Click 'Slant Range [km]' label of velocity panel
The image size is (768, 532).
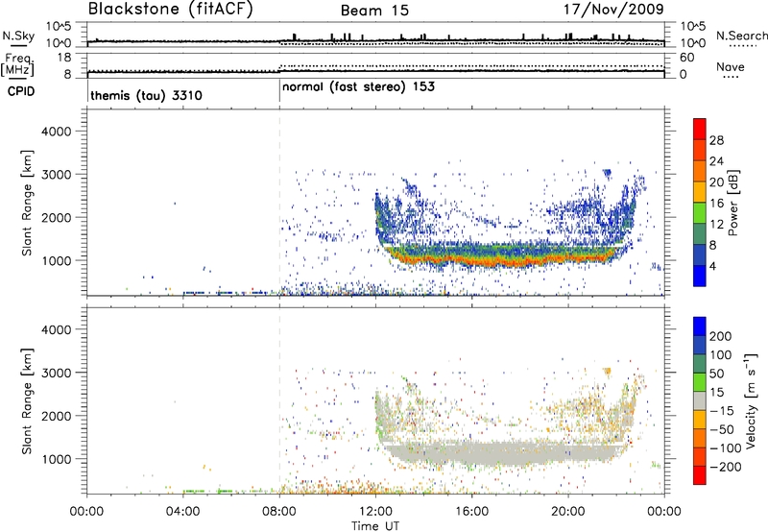tap(27, 401)
